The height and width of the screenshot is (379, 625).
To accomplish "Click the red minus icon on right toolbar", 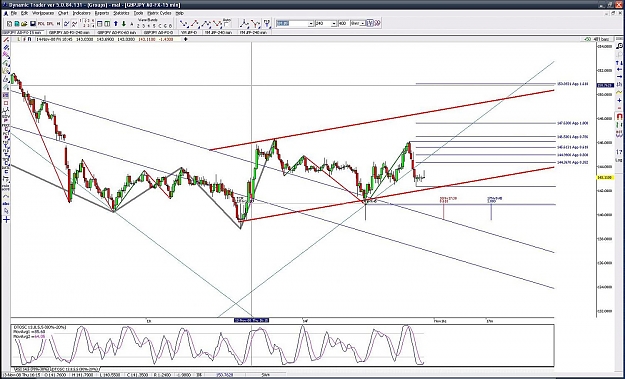I will click(x=619, y=108).
